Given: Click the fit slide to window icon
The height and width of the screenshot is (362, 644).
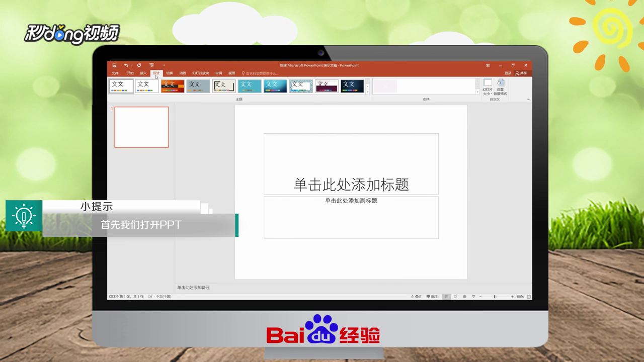Looking at the screenshot, I should pos(529,297).
